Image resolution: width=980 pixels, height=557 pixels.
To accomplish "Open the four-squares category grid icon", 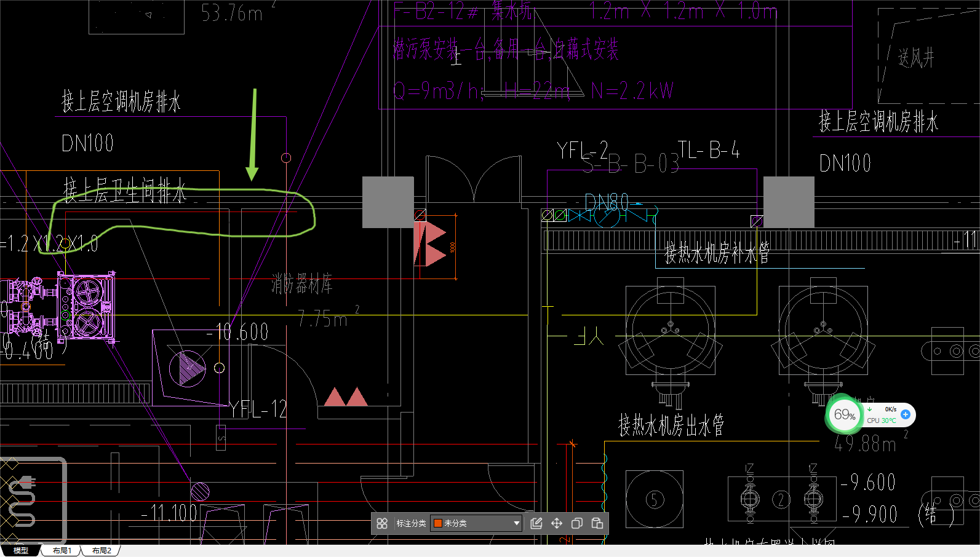I will click(382, 523).
